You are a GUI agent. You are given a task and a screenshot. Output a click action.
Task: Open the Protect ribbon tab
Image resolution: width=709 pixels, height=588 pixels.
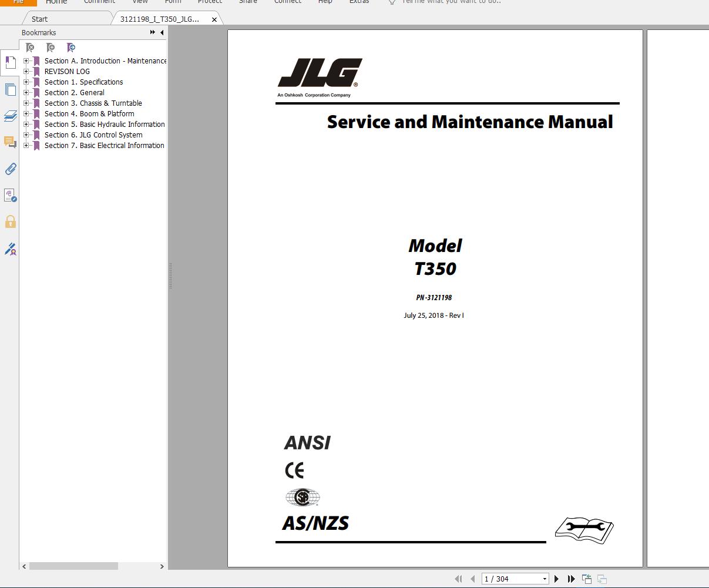(x=210, y=3)
